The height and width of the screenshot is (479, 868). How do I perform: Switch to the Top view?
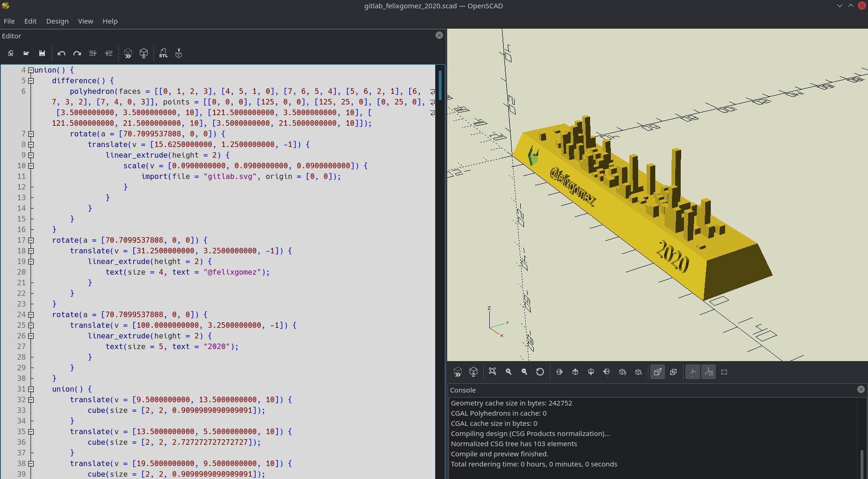click(x=575, y=372)
